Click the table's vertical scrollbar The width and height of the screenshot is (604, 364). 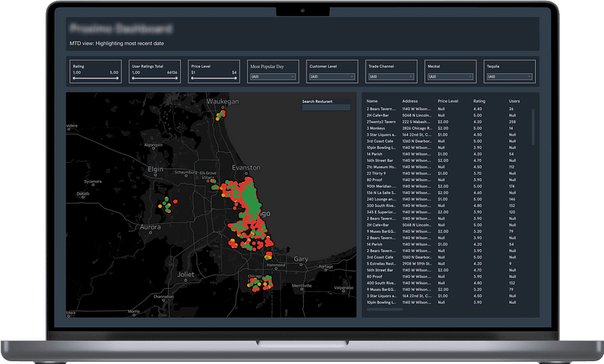533,127
